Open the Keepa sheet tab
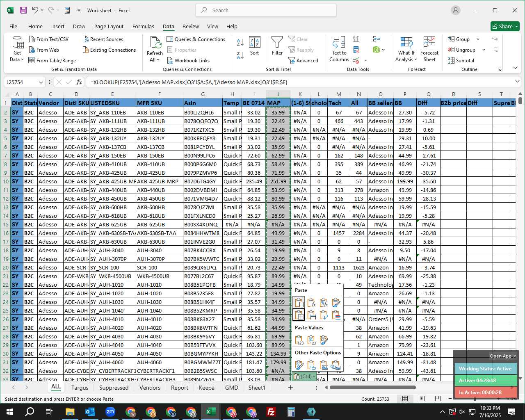The image size is (525, 420). [x=207, y=388]
